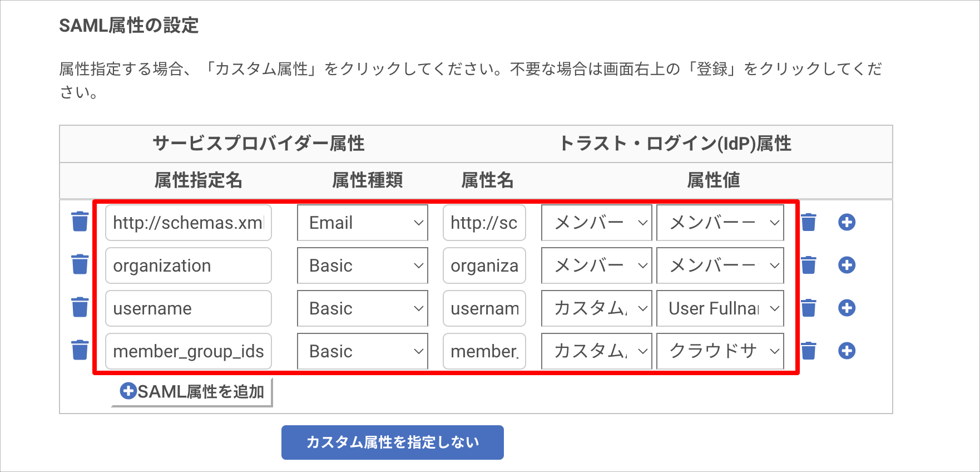
Task: Click right trash icon on Email row
Action: (808, 222)
